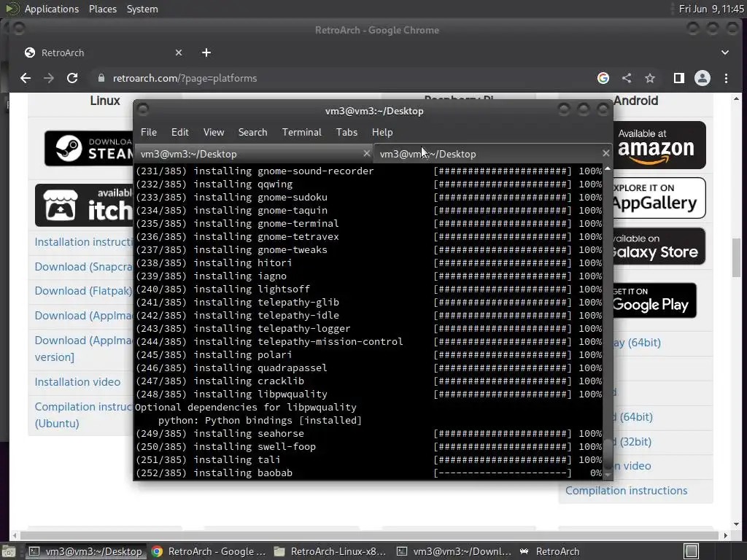Open the terminal Tabs menu

tap(347, 132)
